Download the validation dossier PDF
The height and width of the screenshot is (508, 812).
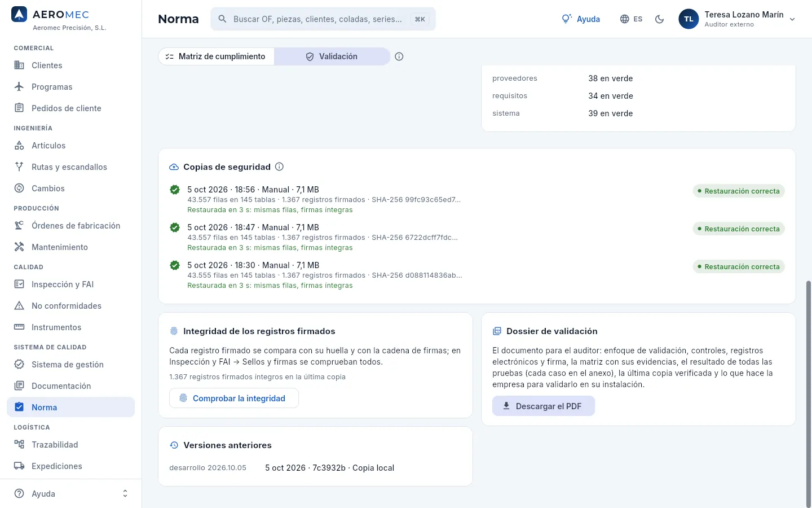coord(544,406)
